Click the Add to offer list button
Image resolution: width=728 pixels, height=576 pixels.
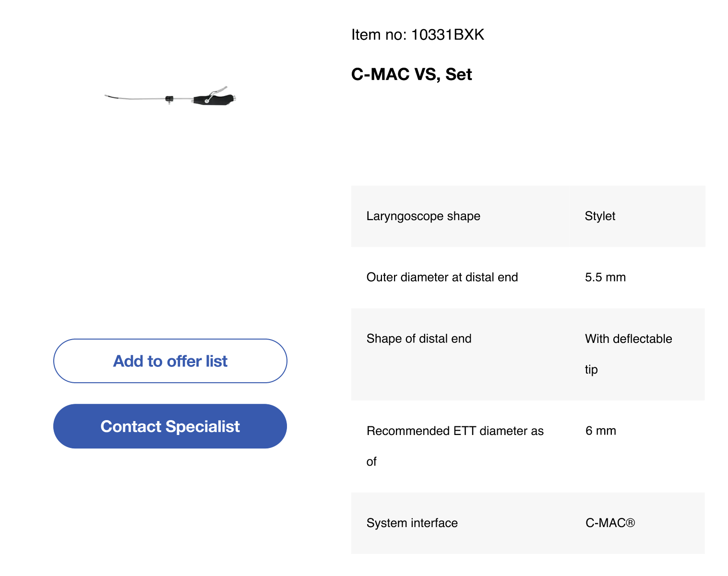pyautogui.click(x=170, y=361)
